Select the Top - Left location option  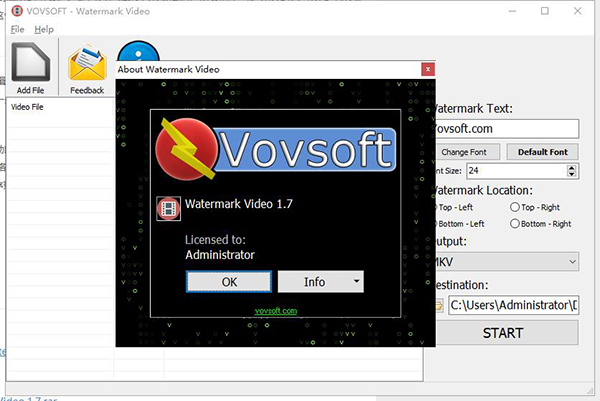coord(455,207)
